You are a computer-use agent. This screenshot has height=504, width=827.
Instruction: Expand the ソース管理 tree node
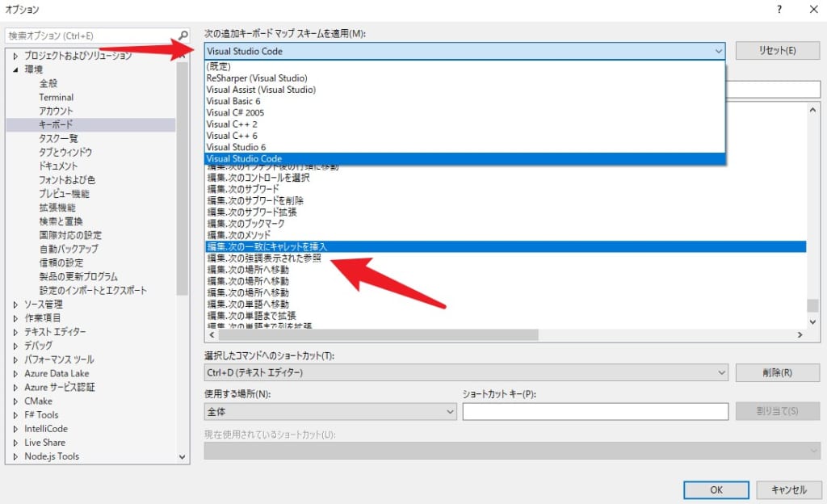[15, 304]
